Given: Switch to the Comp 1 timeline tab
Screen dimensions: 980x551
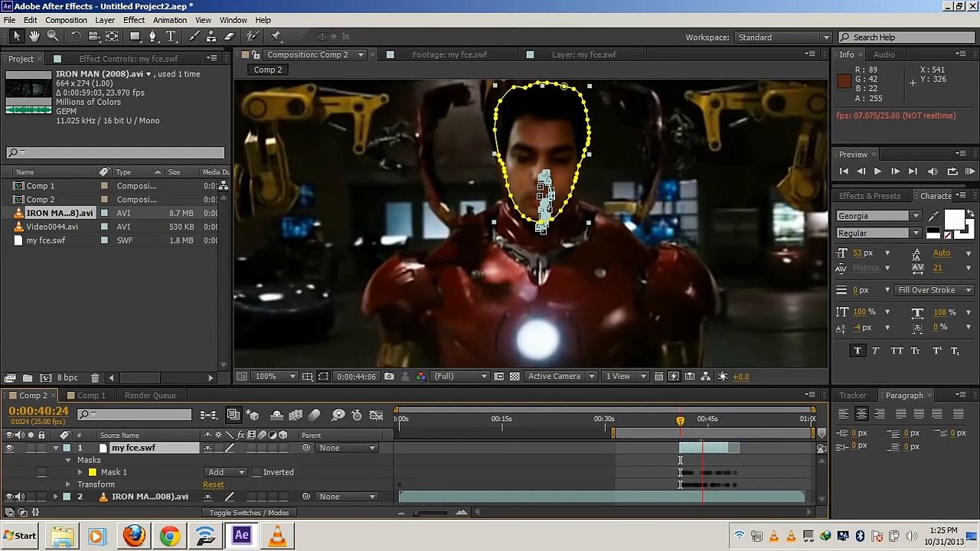Looking at the screenshot, I should click(91, 396).
